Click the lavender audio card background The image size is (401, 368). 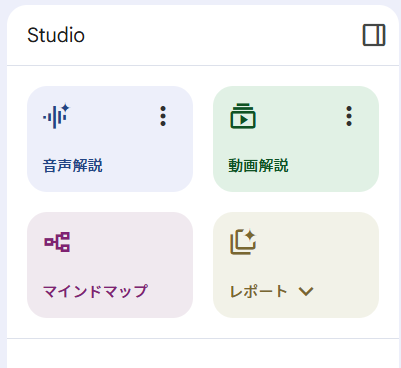point(110,139)
